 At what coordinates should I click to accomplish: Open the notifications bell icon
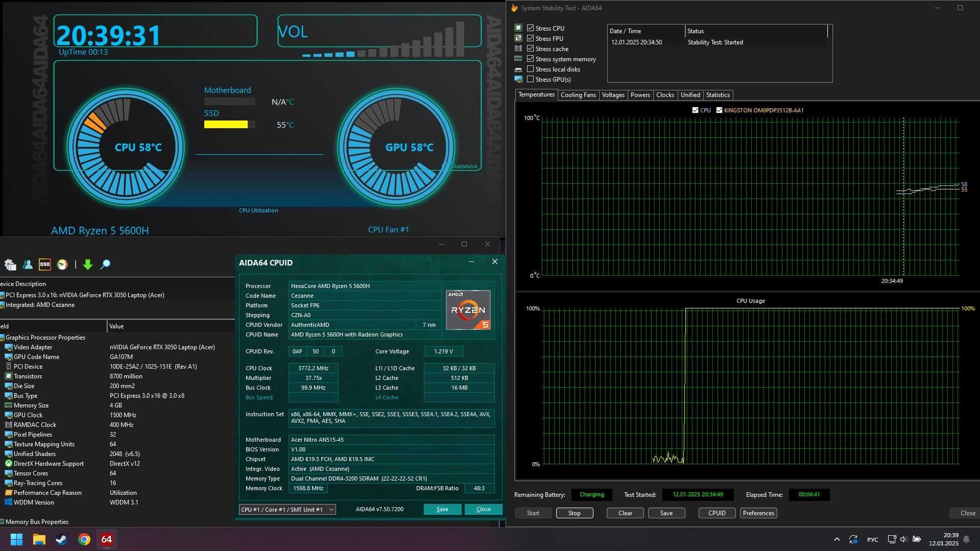[966, 539]
